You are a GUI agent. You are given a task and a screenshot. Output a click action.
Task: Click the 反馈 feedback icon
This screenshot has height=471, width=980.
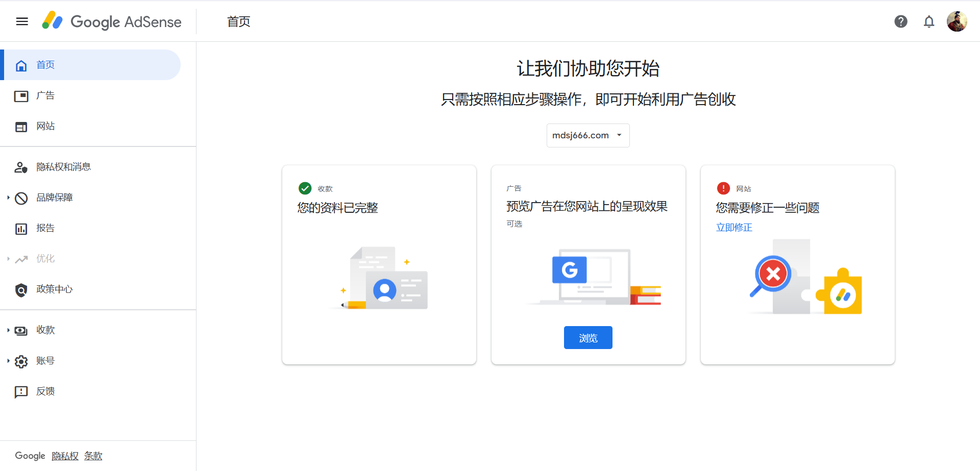(x=21, y=392)
